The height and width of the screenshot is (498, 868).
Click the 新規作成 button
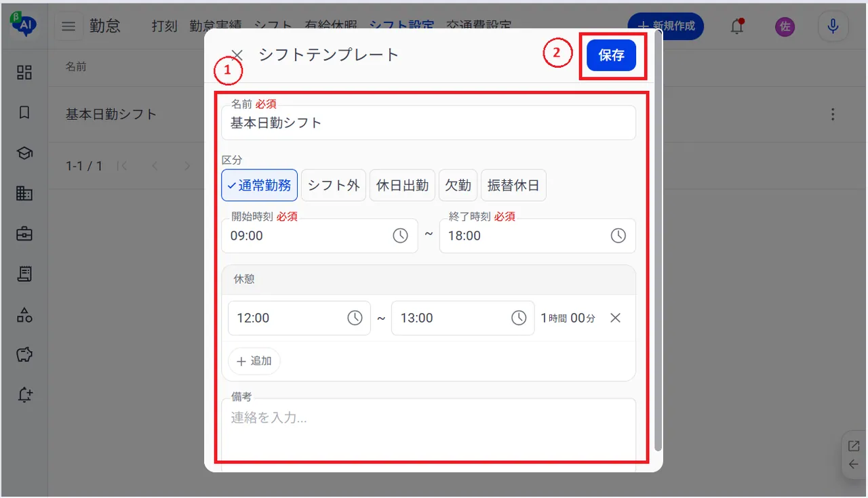(666, 26)
